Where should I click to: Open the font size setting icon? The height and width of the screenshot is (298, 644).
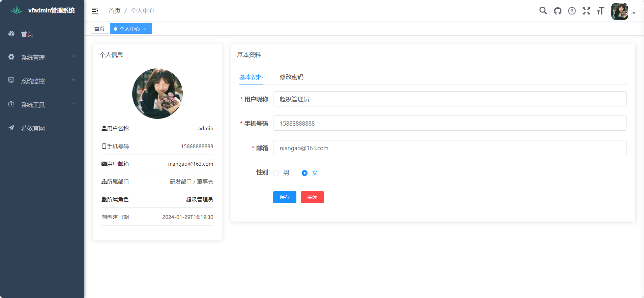pyautogui.click(x=601, y=11)
